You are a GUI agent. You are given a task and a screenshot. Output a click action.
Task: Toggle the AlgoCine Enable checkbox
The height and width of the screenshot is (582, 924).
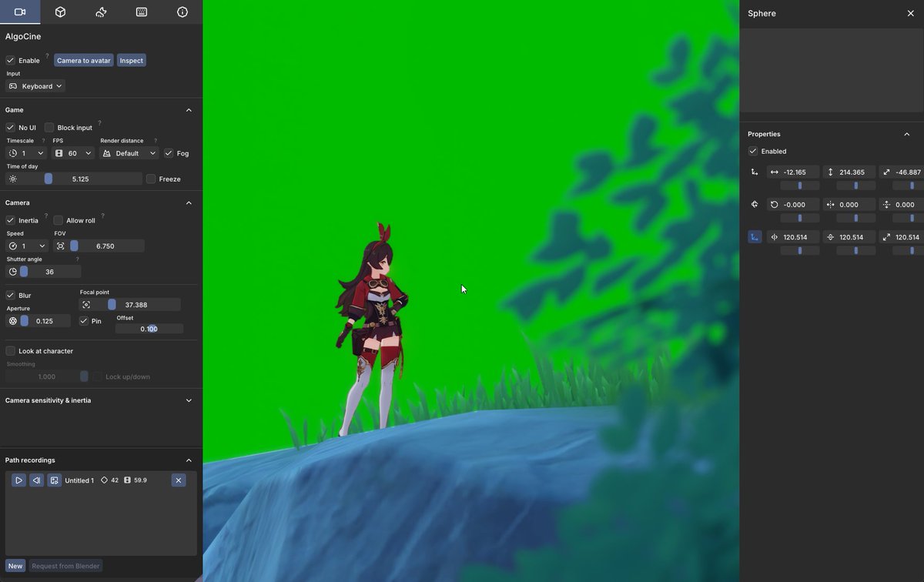(x=10, y=60)
